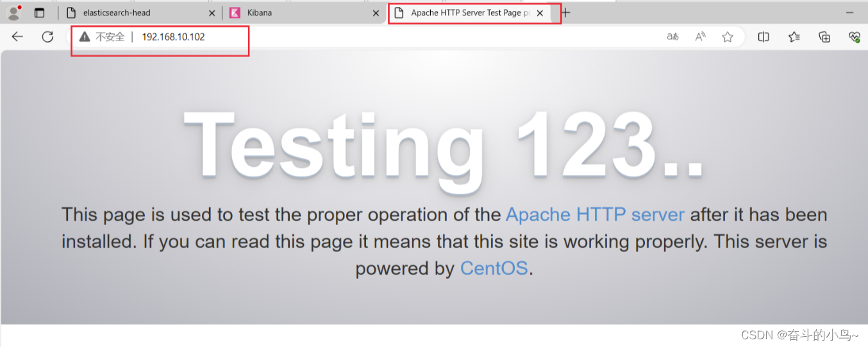This screenshot has width=868, height=347.
Task: Follow the Apache HTTP server link
Action: coord(595,214)
